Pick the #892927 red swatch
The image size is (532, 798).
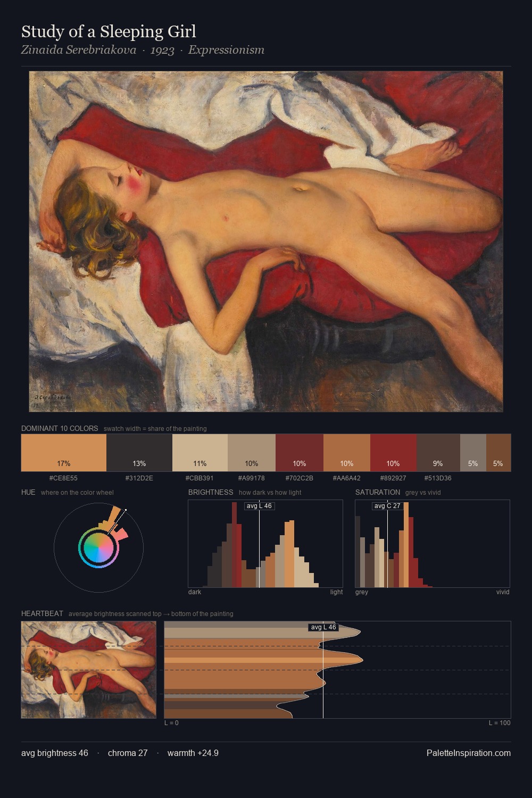point(393,453)
